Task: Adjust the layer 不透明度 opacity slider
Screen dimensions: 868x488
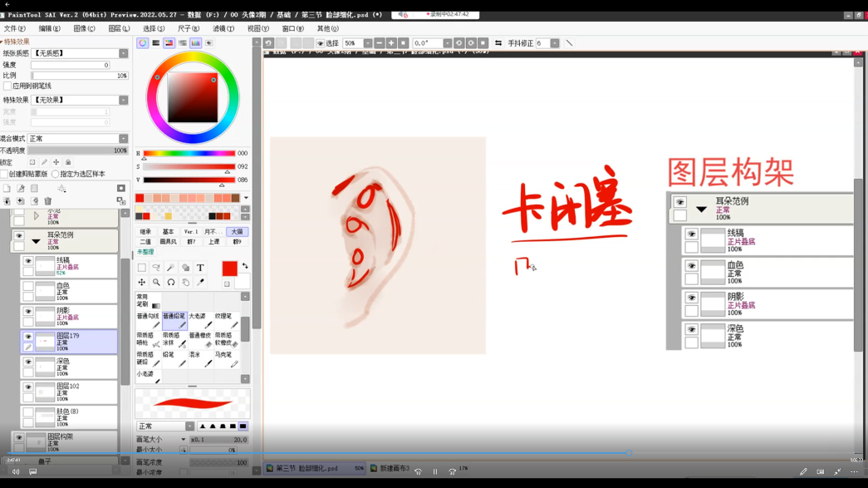Action: (x=78, y=150)
